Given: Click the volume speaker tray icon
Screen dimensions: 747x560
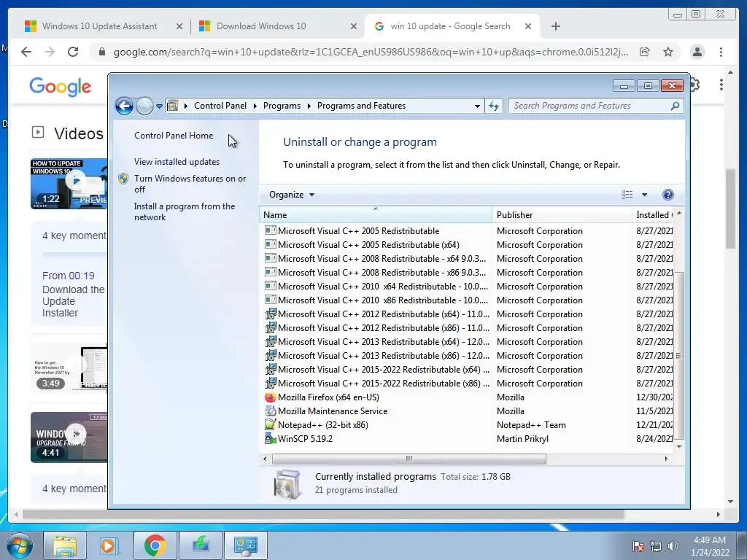Looking at the screenshot, I should click(x=673, y=546).
